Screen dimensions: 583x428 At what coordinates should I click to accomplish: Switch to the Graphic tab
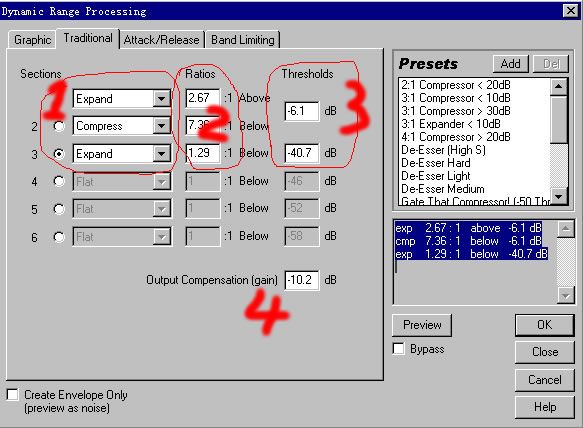pos(32,39)
